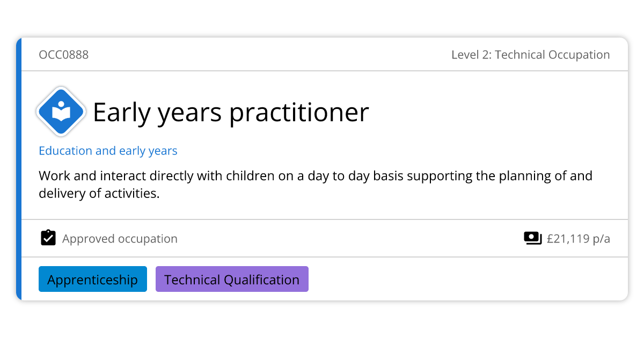Click the "delivery of activities." text line
The image size is (644, 338).
coord(99,193)
